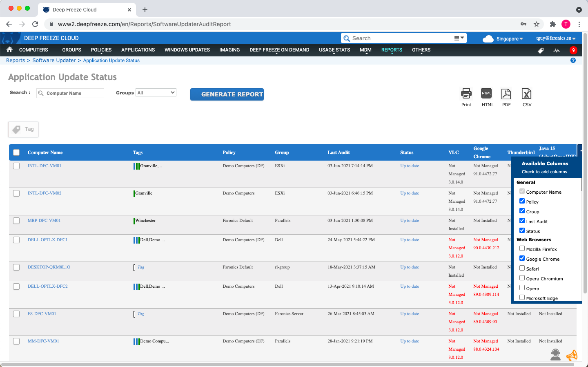Open APPLICATIONS menu

(138, 50)
